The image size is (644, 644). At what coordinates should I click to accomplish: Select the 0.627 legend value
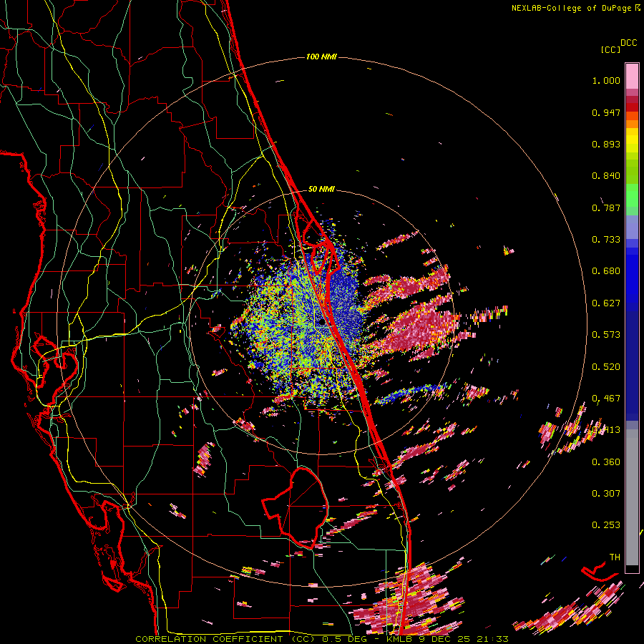(606, 303)
